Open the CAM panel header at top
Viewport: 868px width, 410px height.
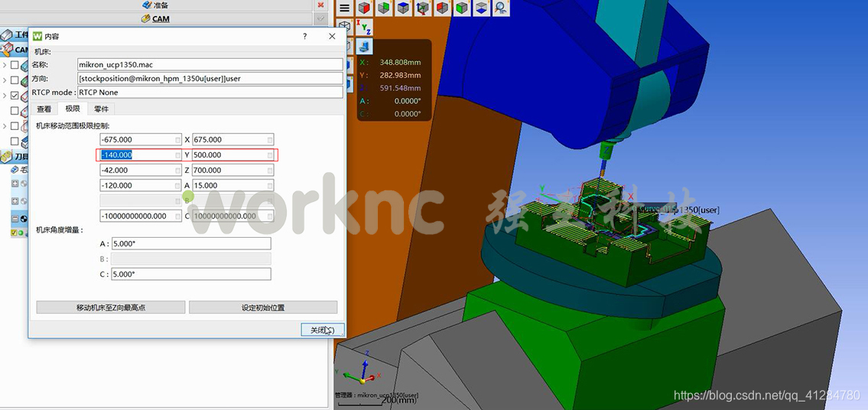[155, 19]
